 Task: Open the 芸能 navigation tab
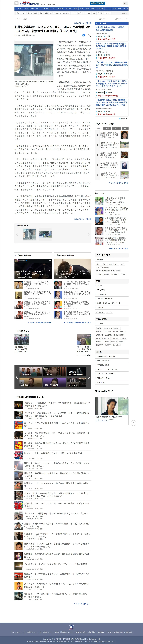pos(81,8)
